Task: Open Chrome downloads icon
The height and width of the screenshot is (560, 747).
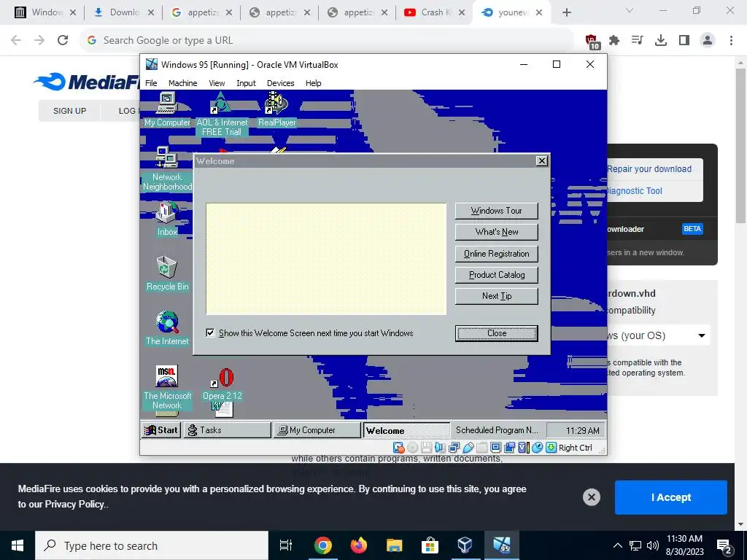Action: click(661, 41)
